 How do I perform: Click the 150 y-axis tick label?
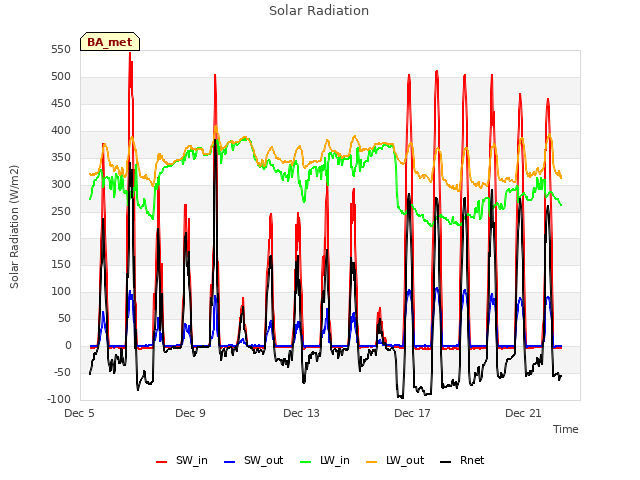tap(61, 264)
